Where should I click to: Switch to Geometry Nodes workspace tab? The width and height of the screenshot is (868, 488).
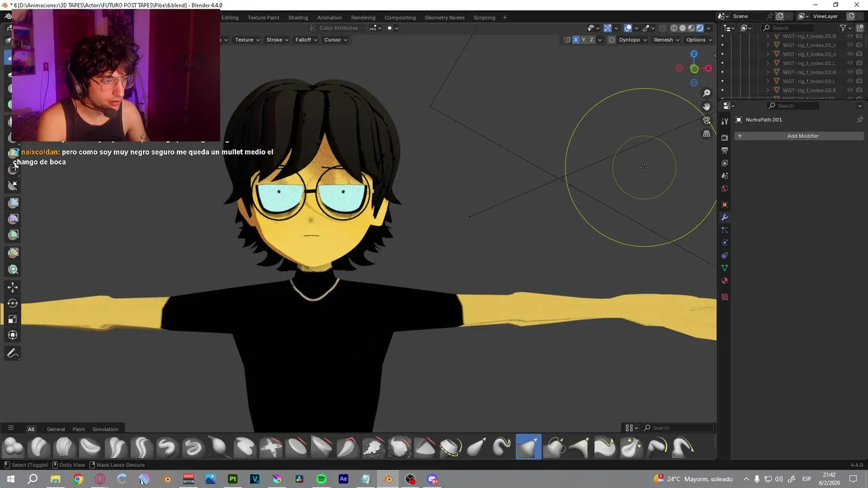click(445, 18)
